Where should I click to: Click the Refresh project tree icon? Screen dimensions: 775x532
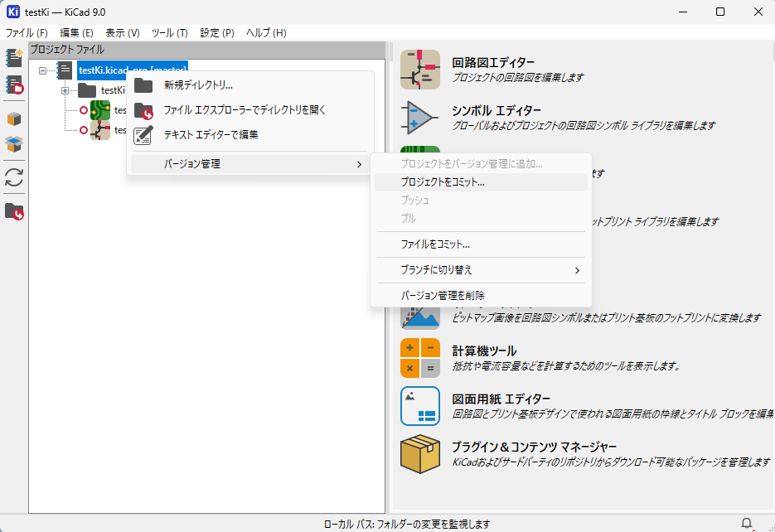(x=14, y=177)
